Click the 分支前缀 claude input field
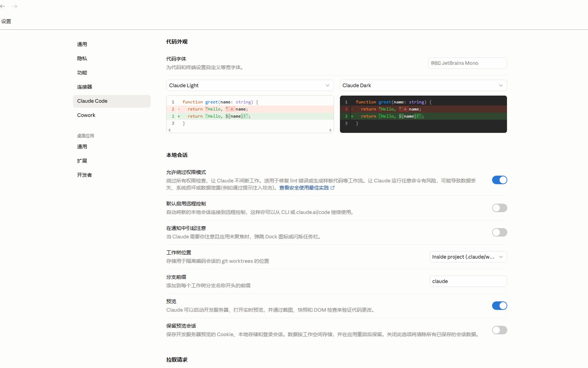588x368 pixels. (x=468, y=281)
